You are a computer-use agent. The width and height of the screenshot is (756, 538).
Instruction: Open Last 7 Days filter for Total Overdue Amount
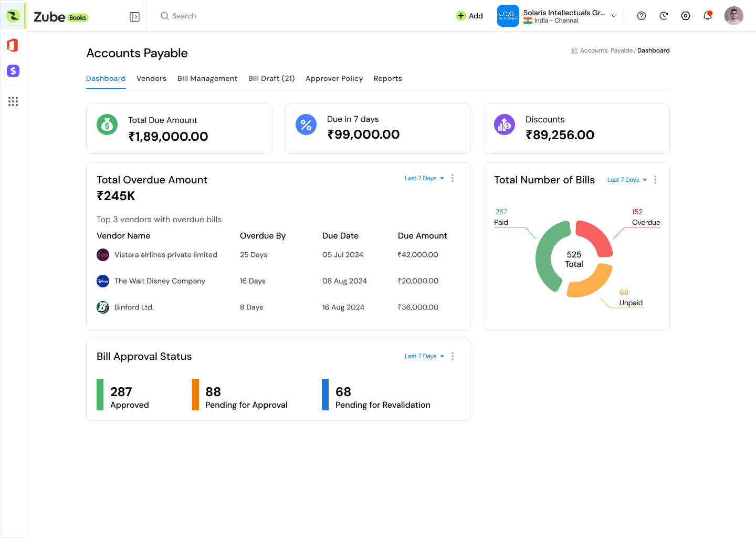424,178
